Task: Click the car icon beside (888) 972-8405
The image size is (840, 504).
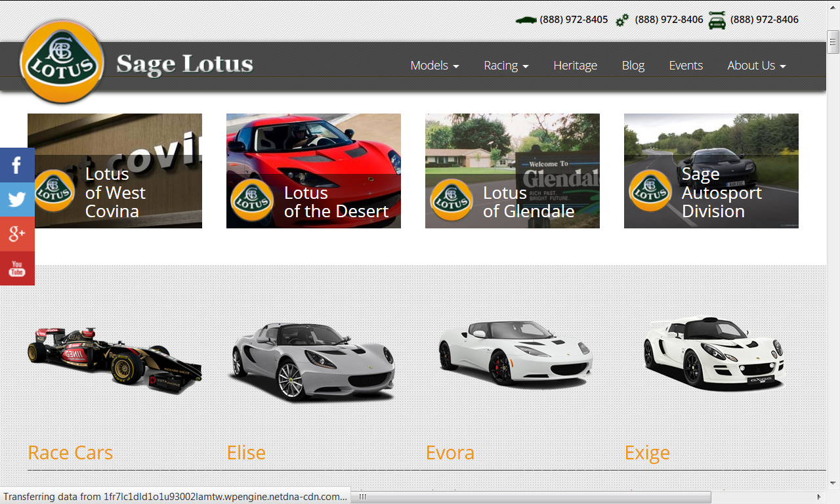Action: tap(526, 20)
